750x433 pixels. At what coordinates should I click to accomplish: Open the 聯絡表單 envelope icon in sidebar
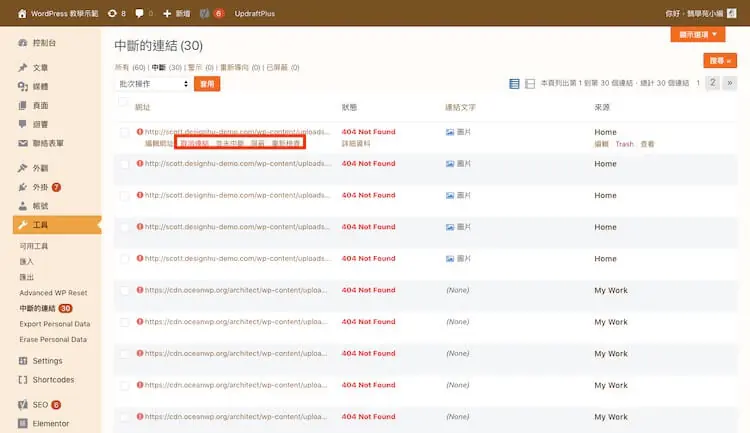pos(22,143)
